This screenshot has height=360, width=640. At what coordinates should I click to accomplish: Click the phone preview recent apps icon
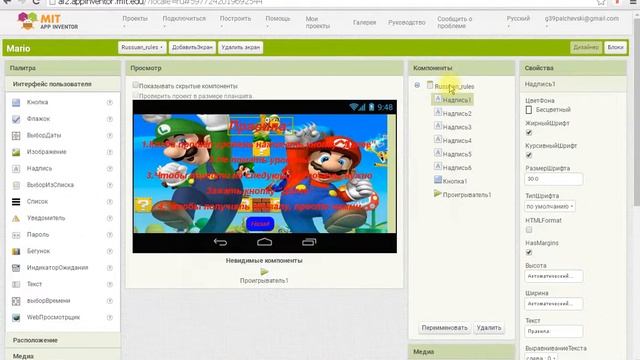pos(309,242)
